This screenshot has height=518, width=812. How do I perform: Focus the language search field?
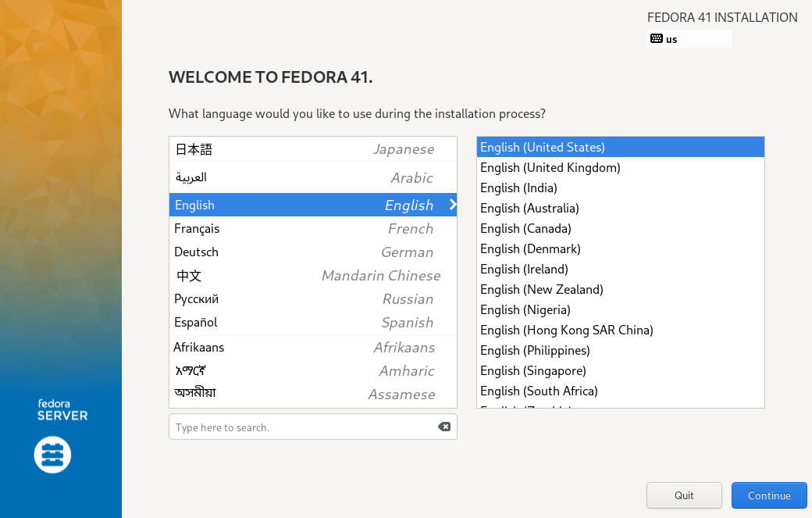click(x=313, y=427)
